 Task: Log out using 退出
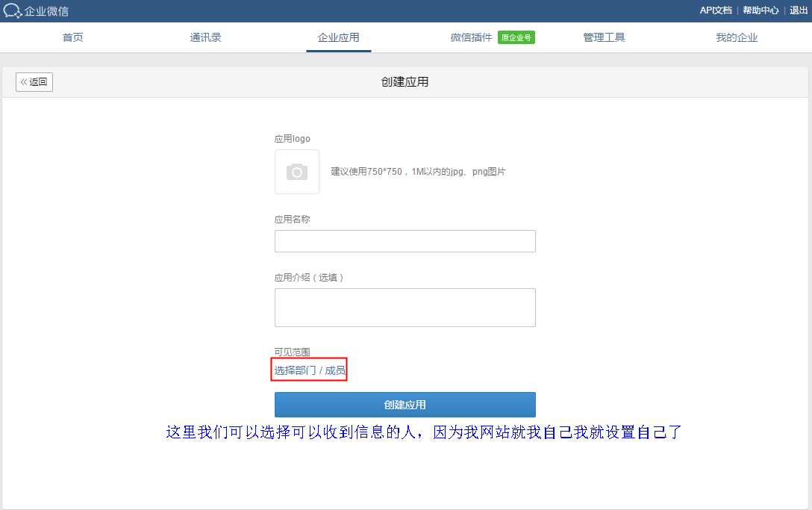pyautogui.click(x=799, y=10)
